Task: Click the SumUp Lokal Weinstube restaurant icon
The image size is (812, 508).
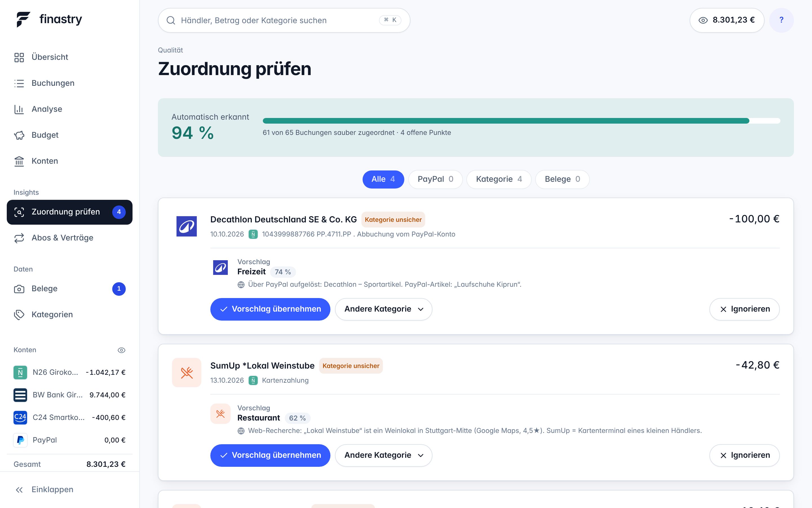Action: [187, 373]
